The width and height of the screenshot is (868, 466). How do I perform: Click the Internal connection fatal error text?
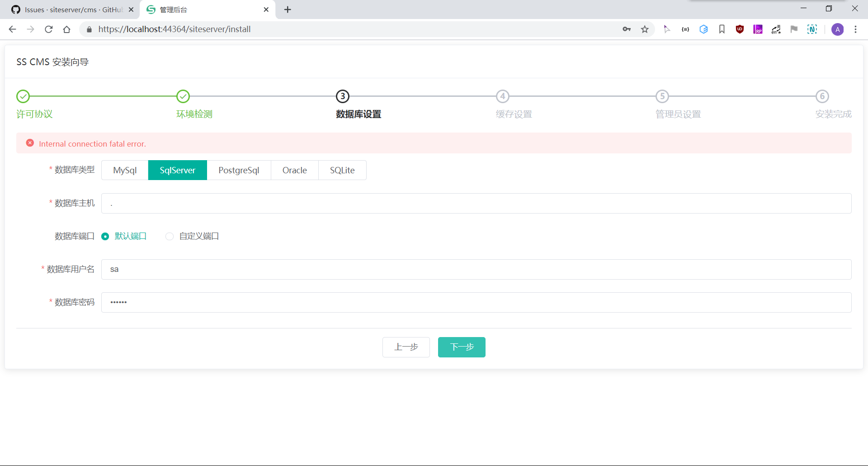pyautogui.click(x=92, y=144)
